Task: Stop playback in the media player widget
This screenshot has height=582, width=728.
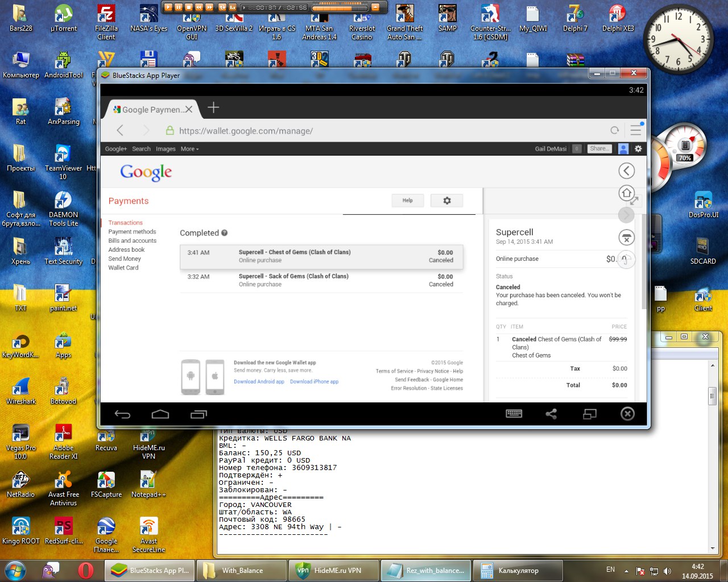Action: click(189, 7)
